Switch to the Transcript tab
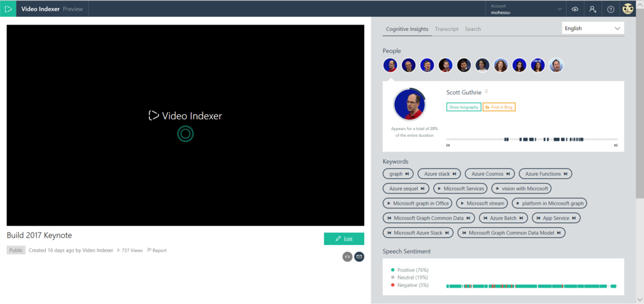Screen dimensions: 644x304 point(447,29)
